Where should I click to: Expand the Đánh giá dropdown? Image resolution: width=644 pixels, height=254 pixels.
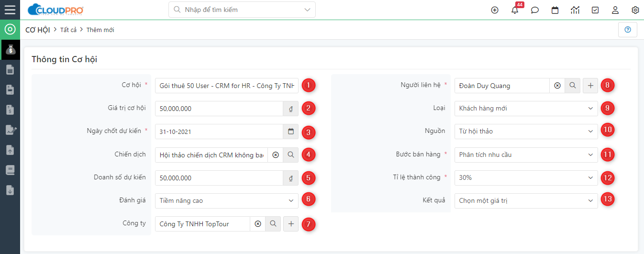click(x=227, y=201)
